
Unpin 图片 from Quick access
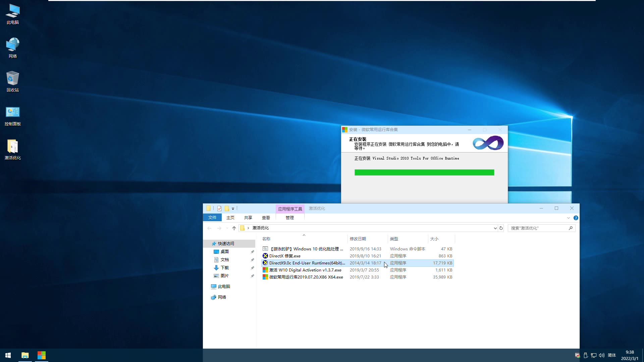pos(252,276)
